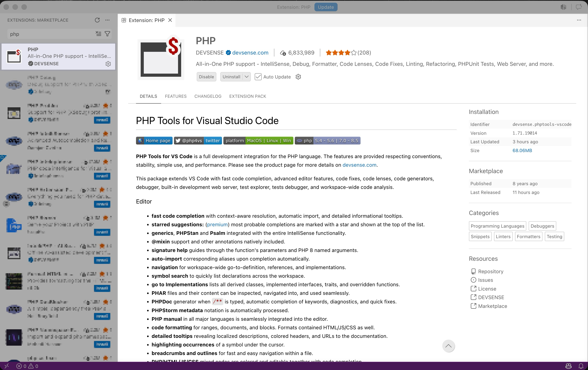Select the Extension: PHP editor tab
588x370 pixels.
click(147, 20)
